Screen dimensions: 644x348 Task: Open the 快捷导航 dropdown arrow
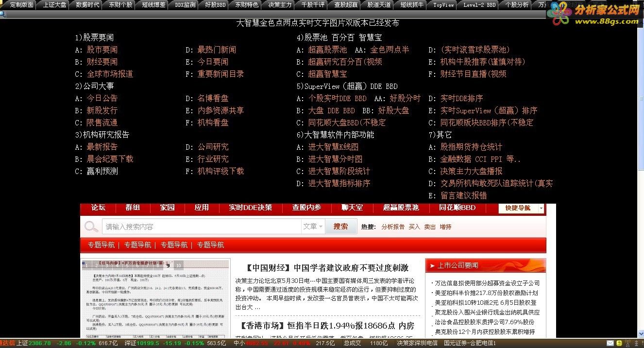541,208
